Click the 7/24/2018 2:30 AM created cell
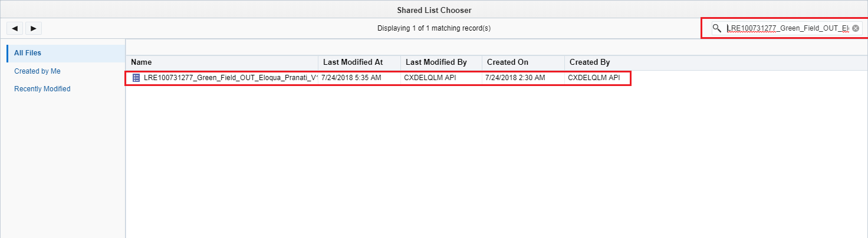The height and width of the screenshot is (238, 868). (515, 78)
